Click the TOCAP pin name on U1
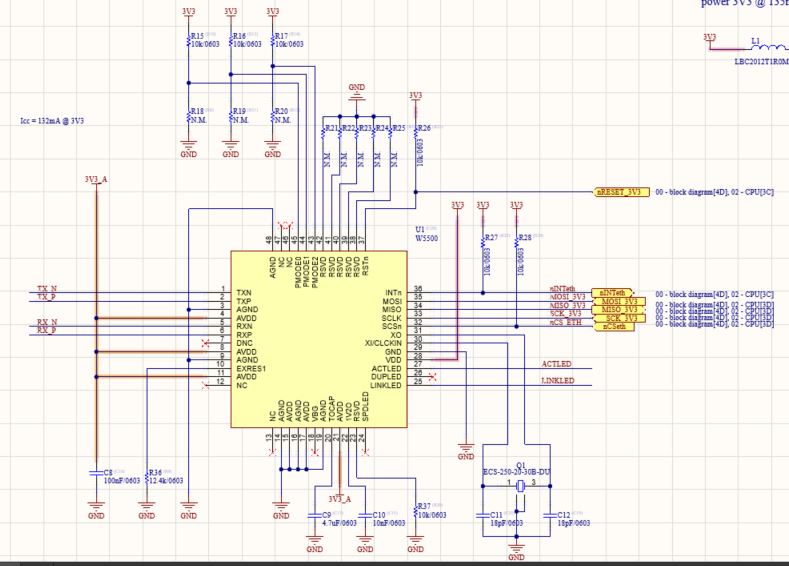 [x=332, y=409]
